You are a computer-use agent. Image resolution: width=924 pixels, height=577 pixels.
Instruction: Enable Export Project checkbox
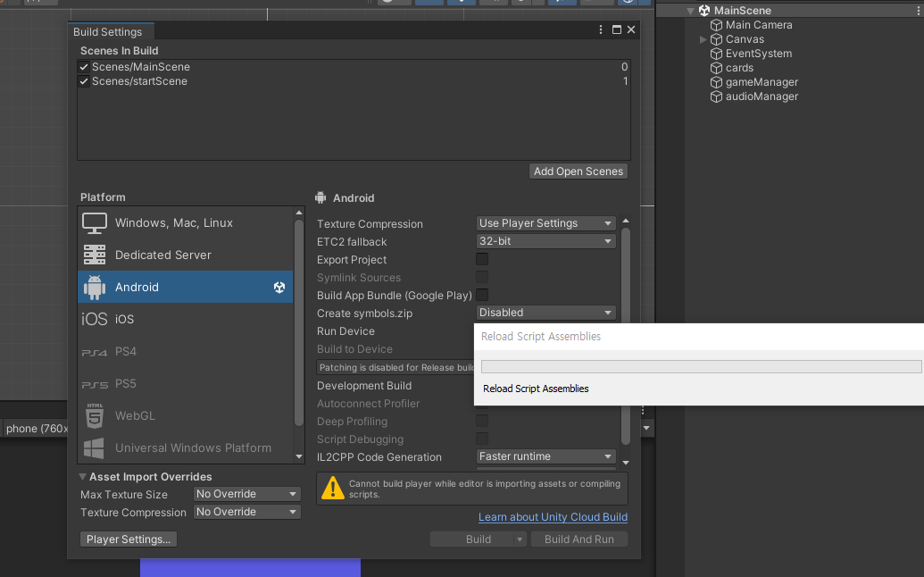[482, 259]
